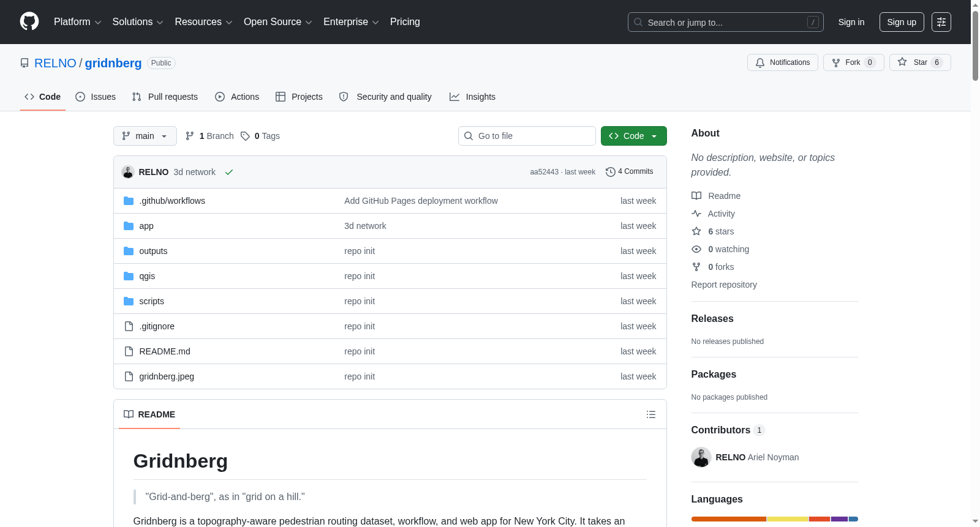Click the RELNO contributor avatar

click(x=701, y=457)
